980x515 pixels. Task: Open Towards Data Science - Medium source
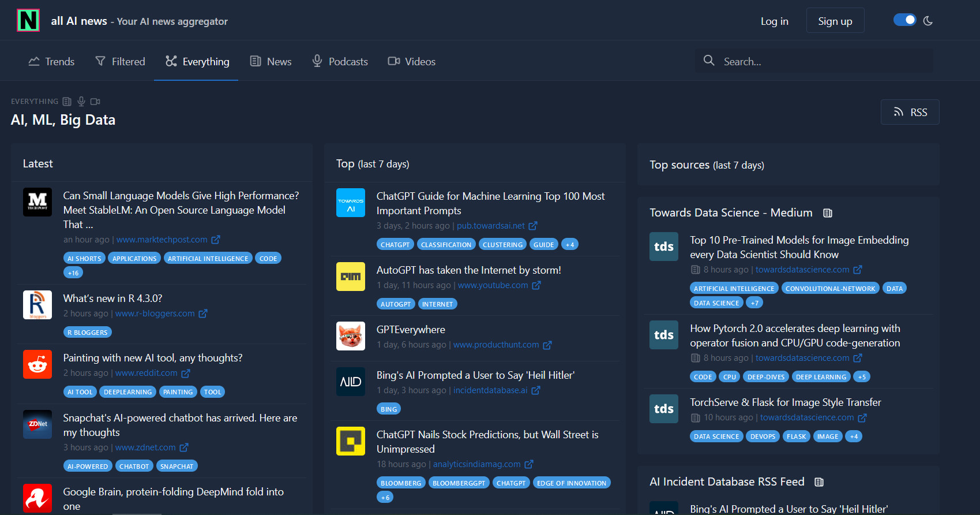(731, 212)
